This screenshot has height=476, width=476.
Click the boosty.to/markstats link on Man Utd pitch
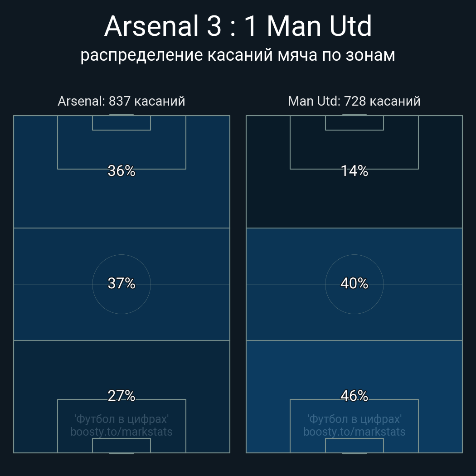(354, 432)
